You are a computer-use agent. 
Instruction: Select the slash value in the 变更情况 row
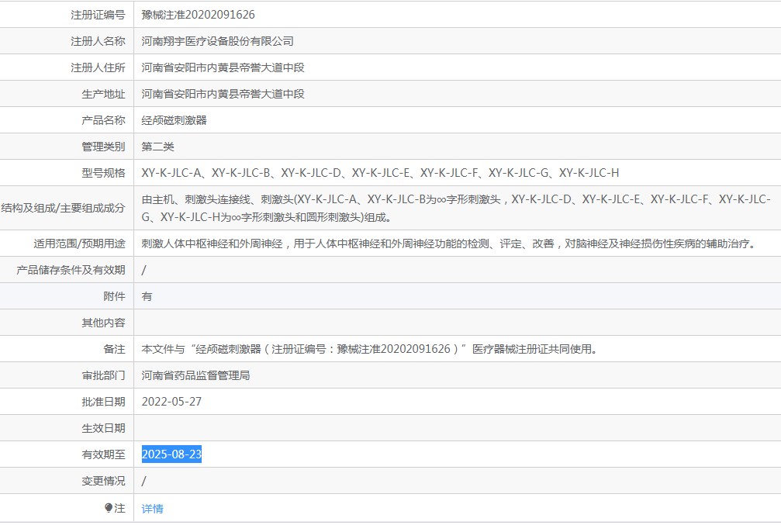(x=144, y=481)
